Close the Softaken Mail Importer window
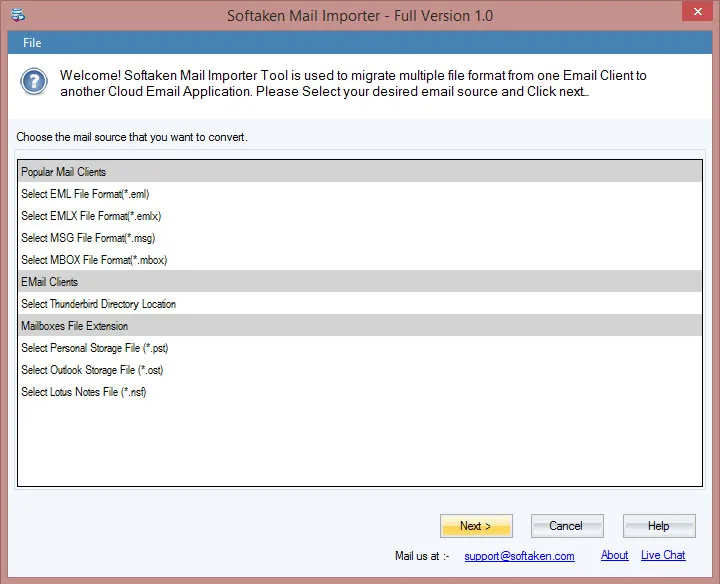The height and width of the screenshot is (584, 720). (697, 11)
